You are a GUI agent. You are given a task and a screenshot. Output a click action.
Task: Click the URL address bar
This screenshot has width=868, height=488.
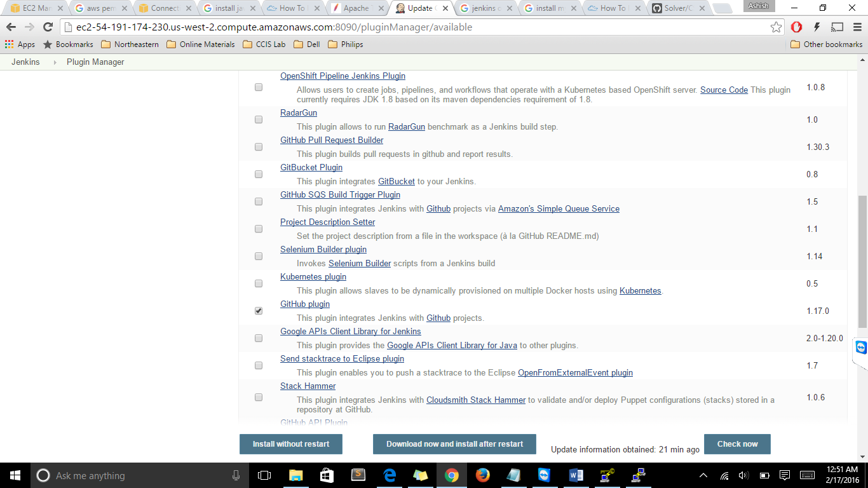[x=413, y=27]
